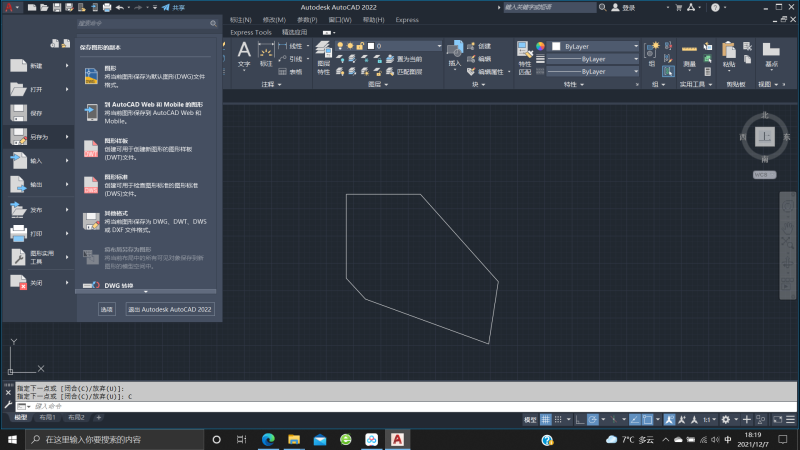This screenshot has height=450, width=800.
Task: Expand the Export (输出) submenu arrow
Action: pos(67,185)
